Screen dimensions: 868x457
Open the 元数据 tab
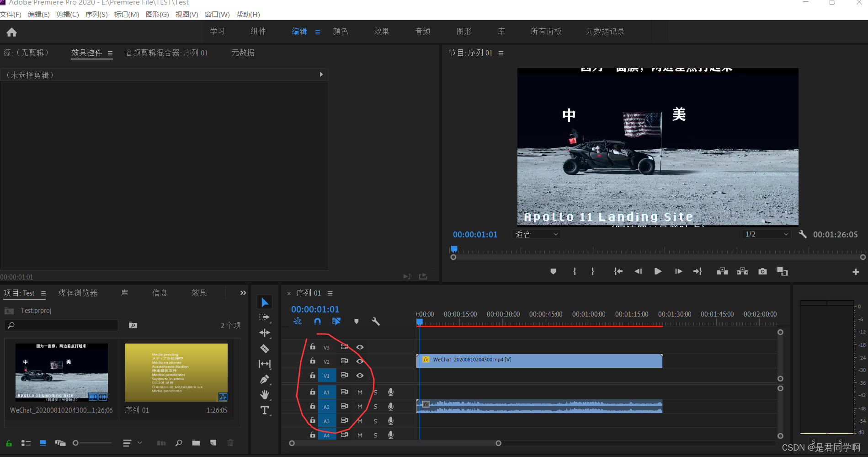click(x=243, y=53)
